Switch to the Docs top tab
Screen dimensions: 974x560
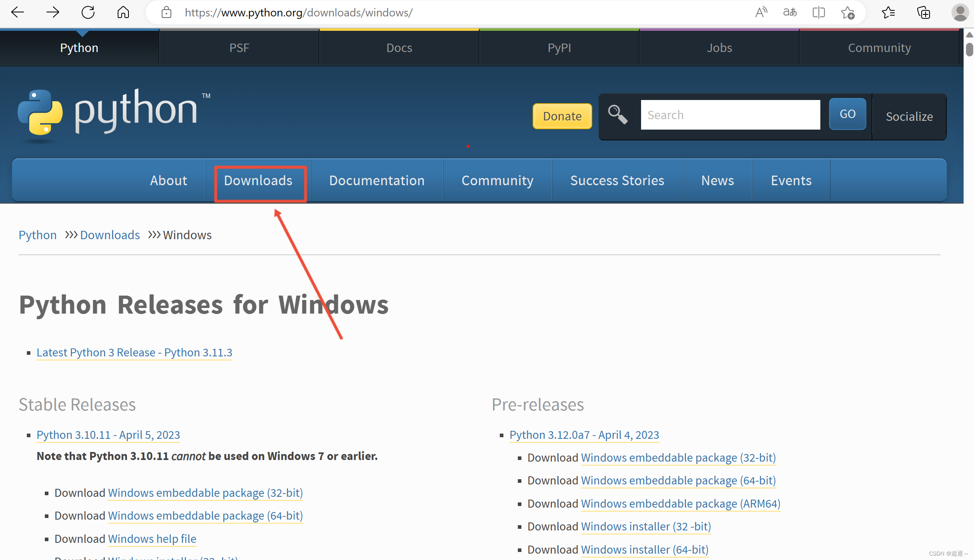399,48
